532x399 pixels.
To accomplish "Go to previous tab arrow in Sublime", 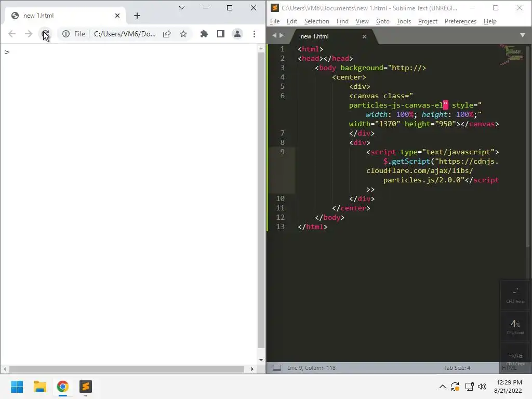I will tap(274, 35).
